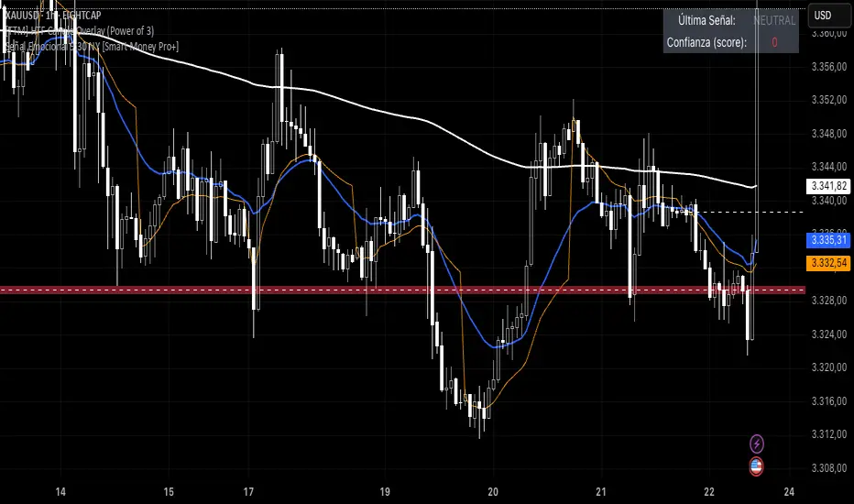The height and width of the screenshot is (504, 854).
Task: Select the white dashed horizontal price line
Action: click(x=746, y=212)
